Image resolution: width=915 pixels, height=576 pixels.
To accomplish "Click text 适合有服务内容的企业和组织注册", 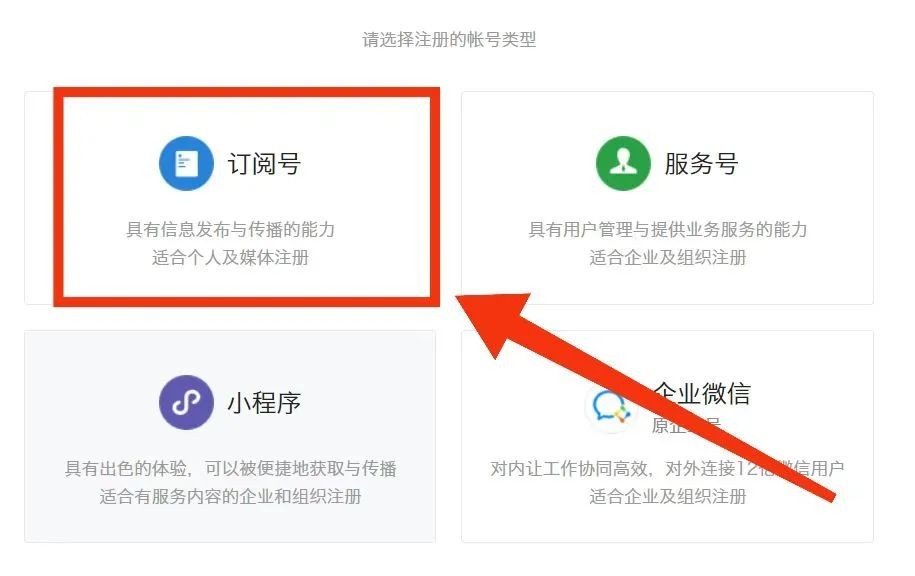I will (231, 497).
